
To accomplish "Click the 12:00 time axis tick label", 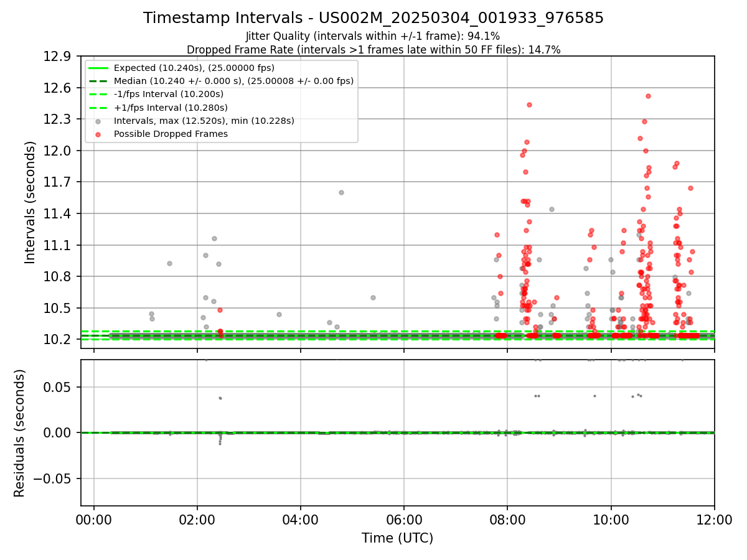I will click(714, 520).
